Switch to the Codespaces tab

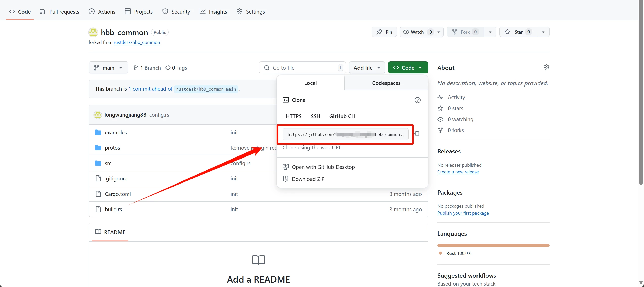click(x=386, y=83)
